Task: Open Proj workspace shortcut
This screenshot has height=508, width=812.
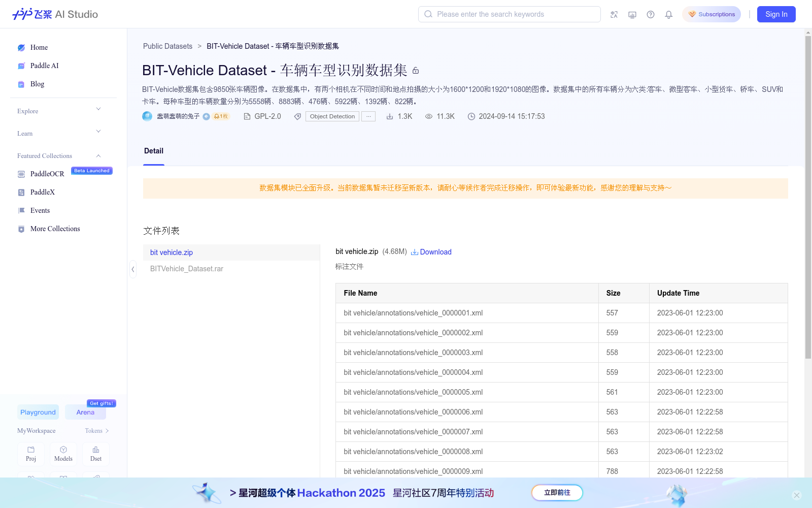Action: (31, 454)
